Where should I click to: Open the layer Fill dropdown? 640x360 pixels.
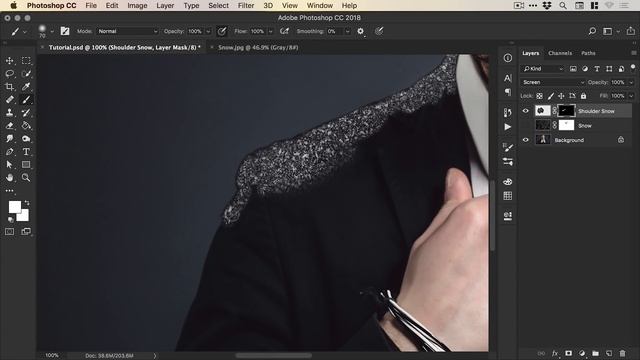[x=631, y=96]
